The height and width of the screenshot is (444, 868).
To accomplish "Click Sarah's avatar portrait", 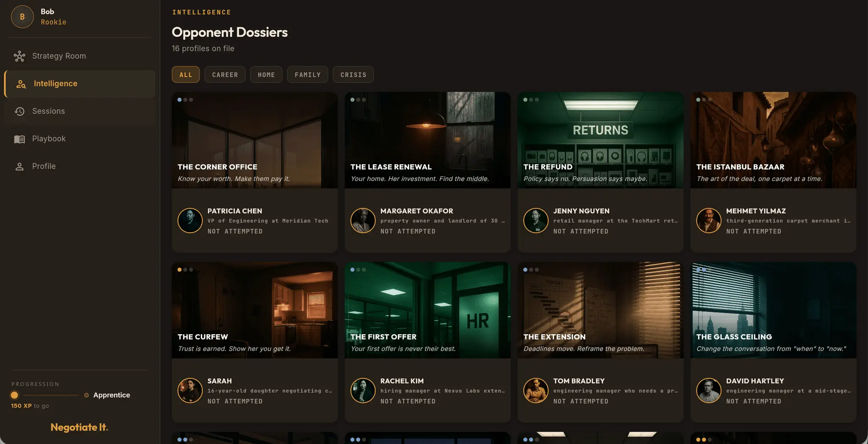I will click(x=190, y=390).
